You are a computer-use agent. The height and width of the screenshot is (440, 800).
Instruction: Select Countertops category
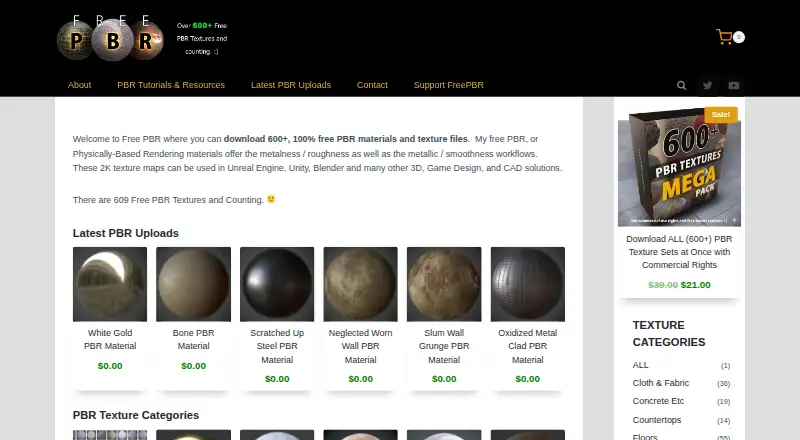click(657, 420)
